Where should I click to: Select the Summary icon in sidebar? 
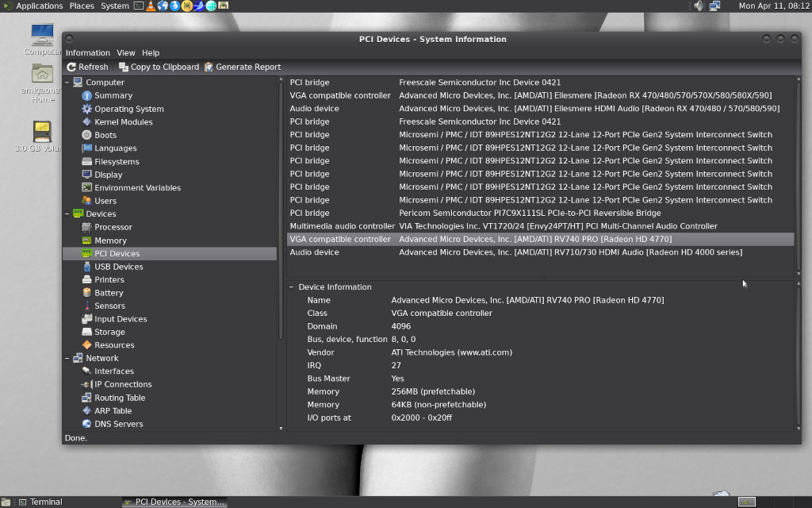tap(86, 96)
